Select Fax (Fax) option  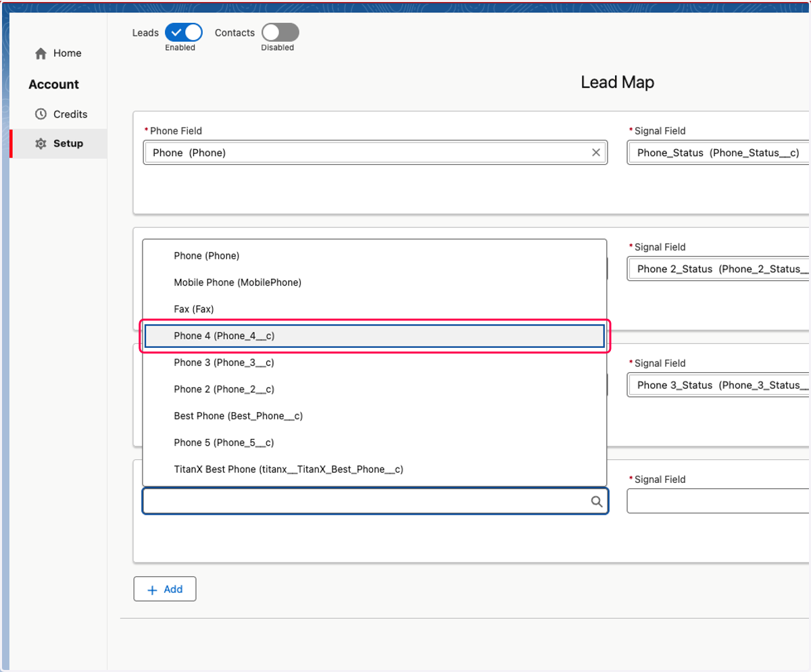(x=374, y=309)
